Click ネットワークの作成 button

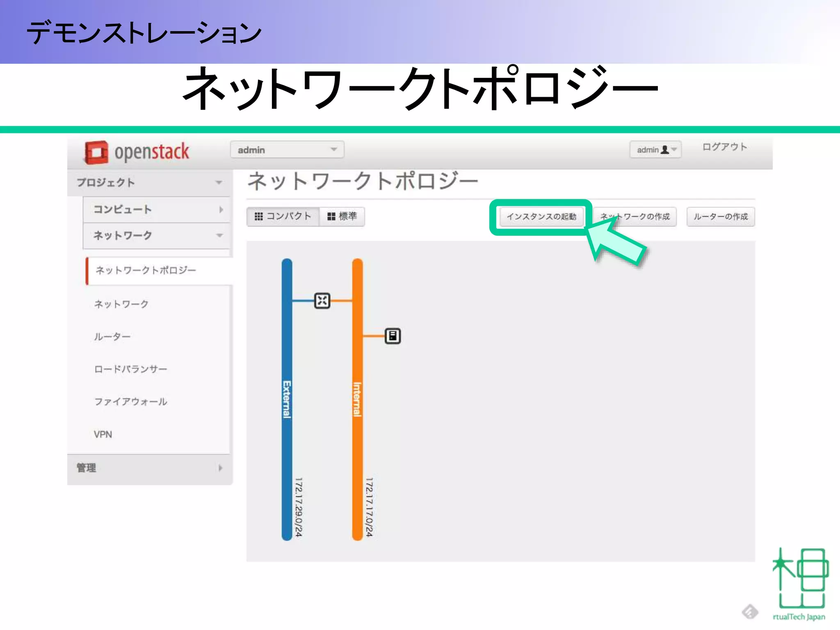click(x=635, y=217)
